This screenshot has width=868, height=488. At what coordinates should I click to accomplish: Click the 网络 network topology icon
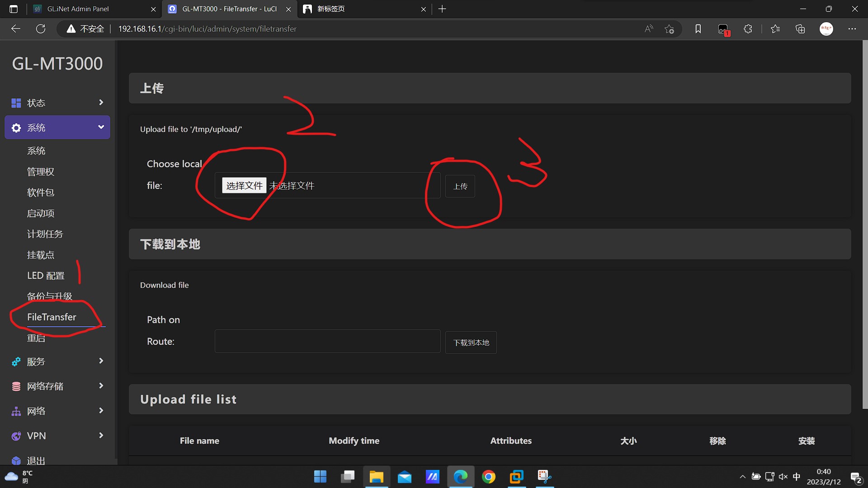coord(16,411)
